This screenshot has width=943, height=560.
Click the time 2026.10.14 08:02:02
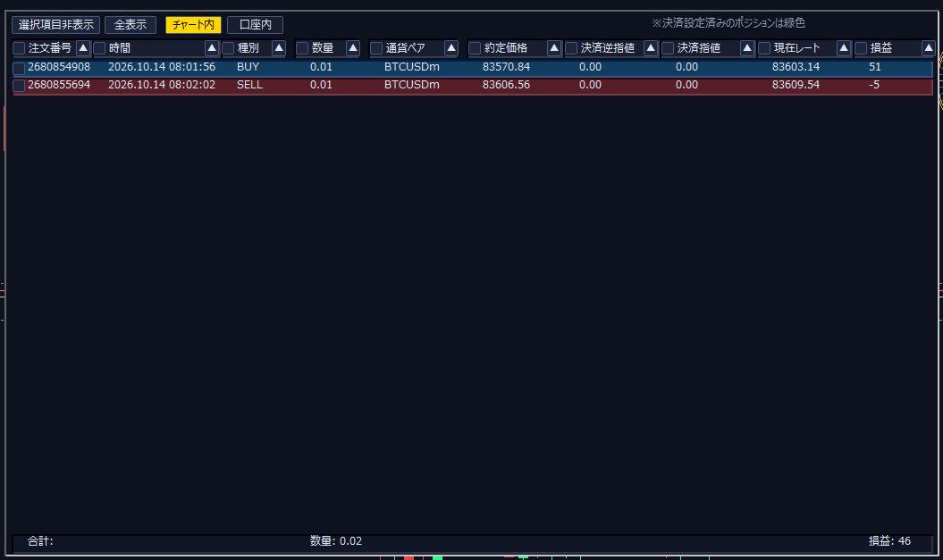click(162, 85)
